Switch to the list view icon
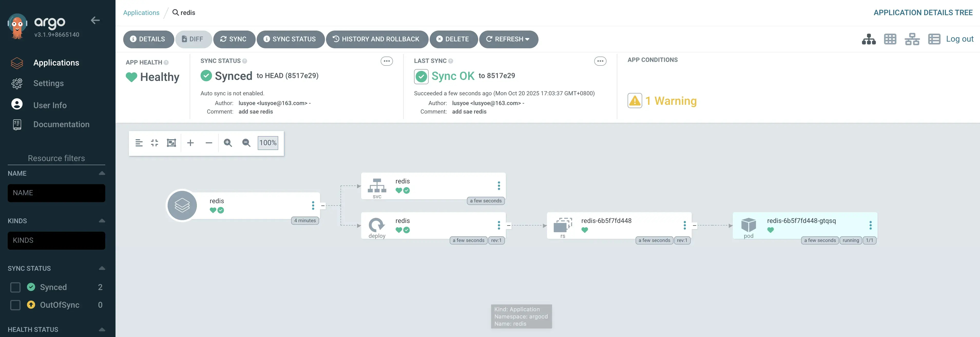The image size is (980, 337). (934, 39)
